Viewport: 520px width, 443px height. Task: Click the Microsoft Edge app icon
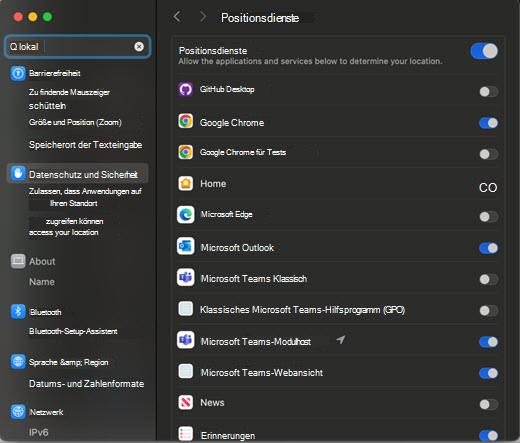click(185, 215)
